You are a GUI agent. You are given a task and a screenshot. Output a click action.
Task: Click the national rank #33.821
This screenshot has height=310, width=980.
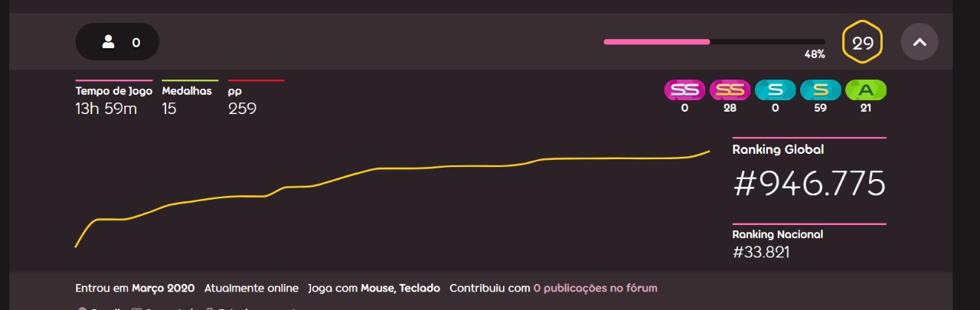pyautogui.click(x=761, y=253)
